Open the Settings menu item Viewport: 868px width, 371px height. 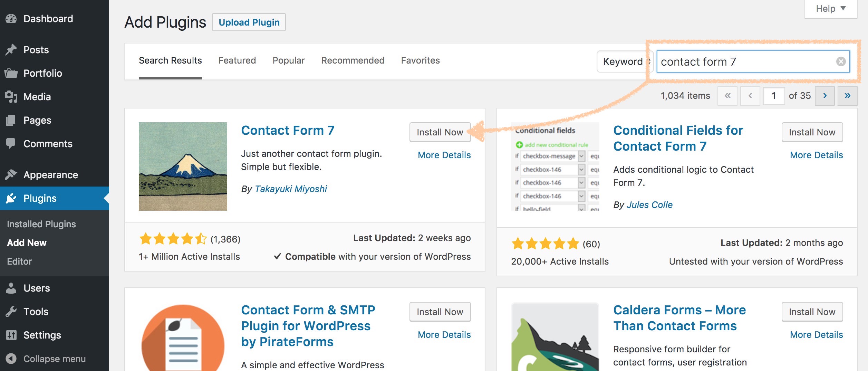tap(55, 335)
